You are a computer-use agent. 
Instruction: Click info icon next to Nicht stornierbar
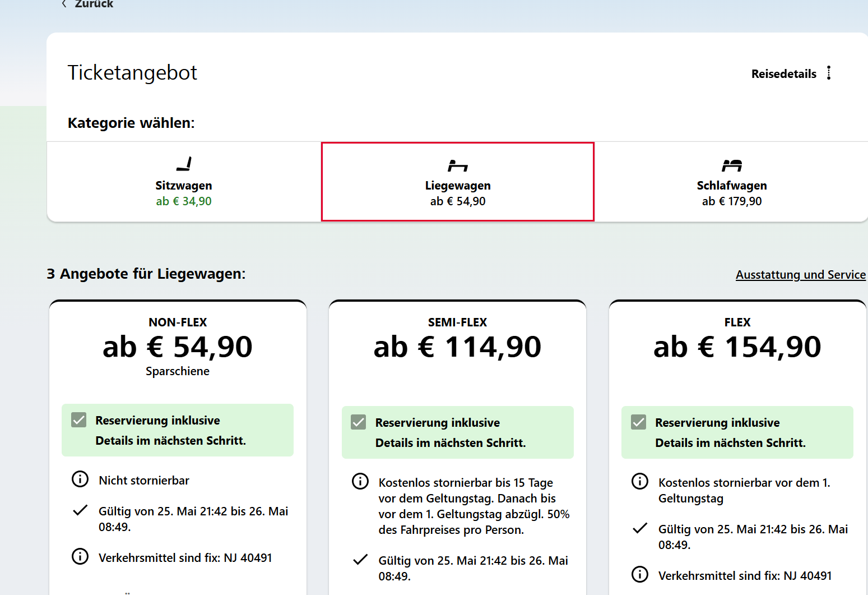(x=80, y=479)
